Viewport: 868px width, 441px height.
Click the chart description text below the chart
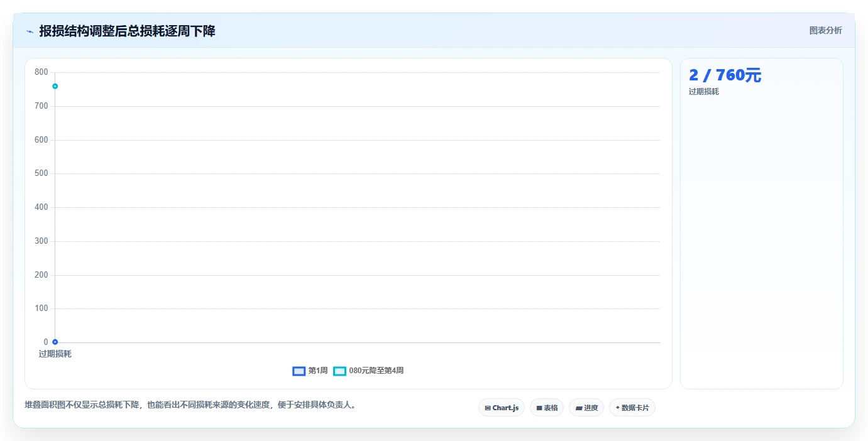[x=192, y=405]
